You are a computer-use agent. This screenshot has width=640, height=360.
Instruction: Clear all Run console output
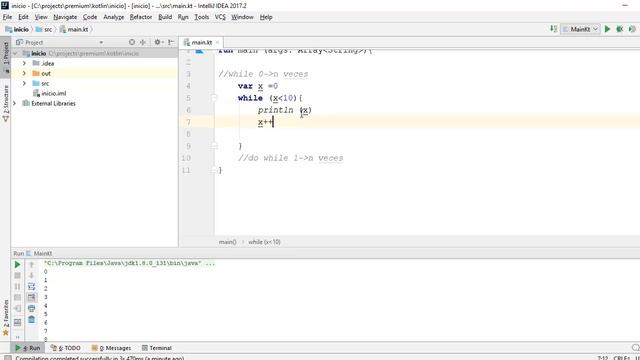[31, 320]
